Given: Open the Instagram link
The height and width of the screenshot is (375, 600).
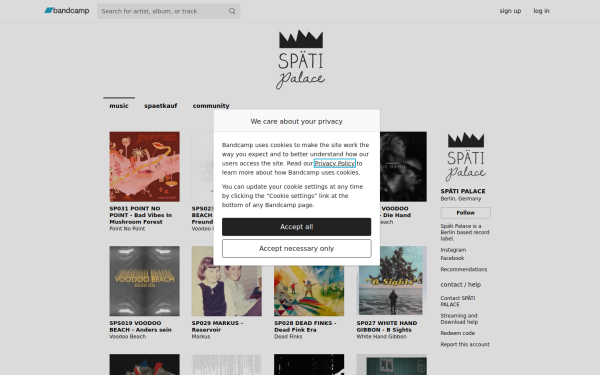Looking at the screenshot, I should point(453,250).
